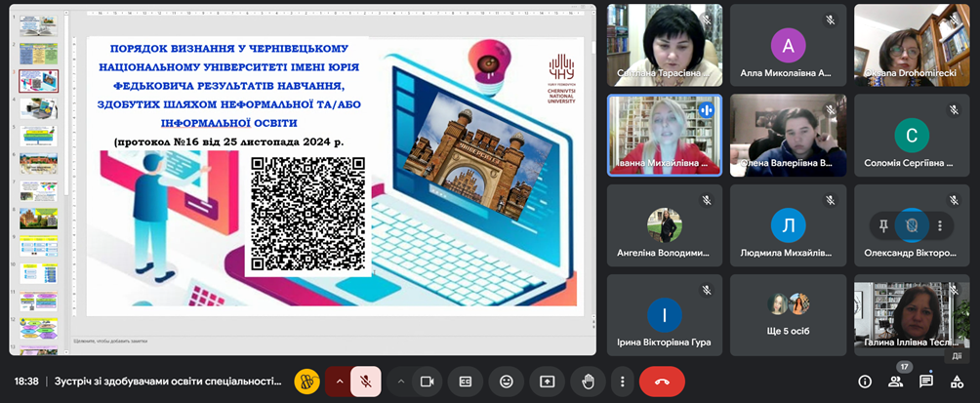Pin Олександр Вікторович's tile with pin icon
The height and width of the screenshot is (403, 980).
tap(883, 226)
